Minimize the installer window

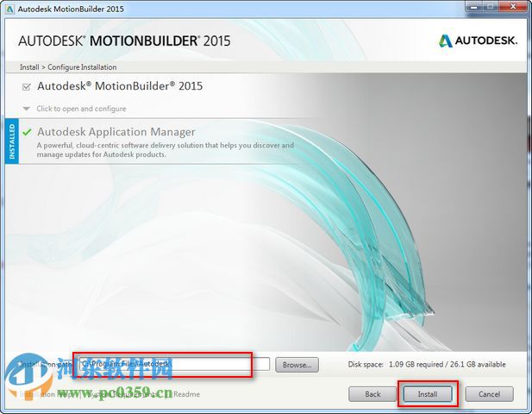[x=473, y=7]
